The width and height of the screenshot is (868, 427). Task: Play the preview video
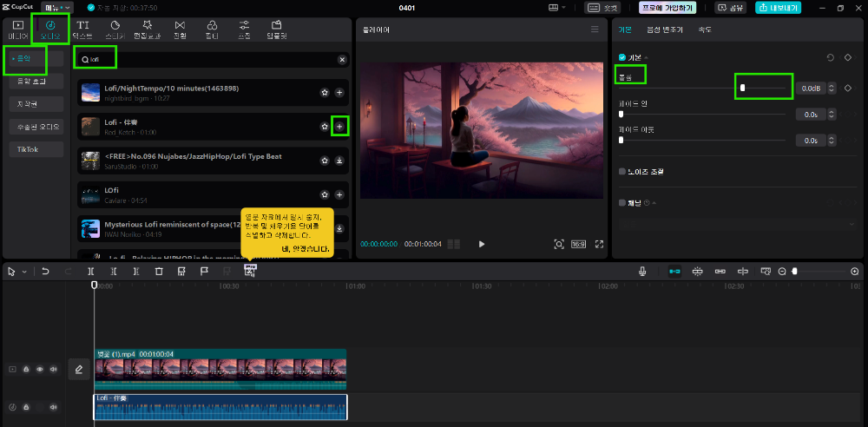[481, 244]
